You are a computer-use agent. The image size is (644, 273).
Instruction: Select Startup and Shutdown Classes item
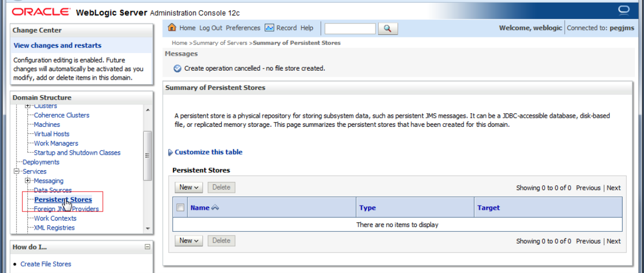point(77,153)
